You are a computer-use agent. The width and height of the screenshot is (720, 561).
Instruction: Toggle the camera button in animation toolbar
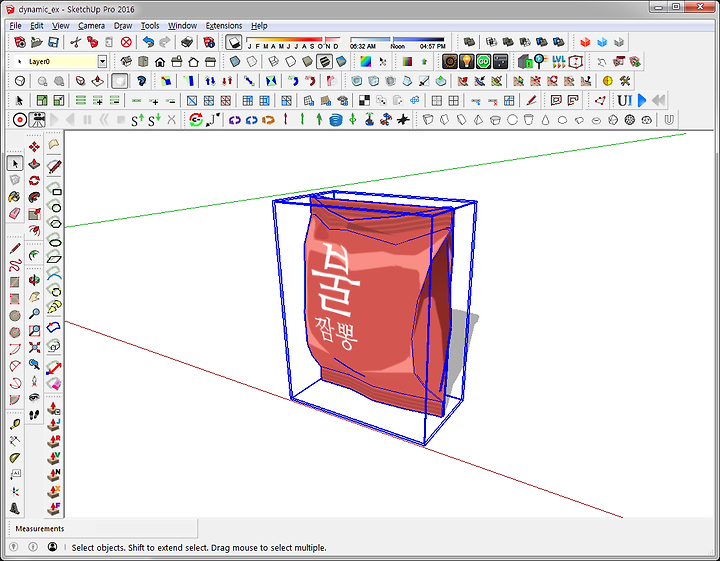point(37,120)
